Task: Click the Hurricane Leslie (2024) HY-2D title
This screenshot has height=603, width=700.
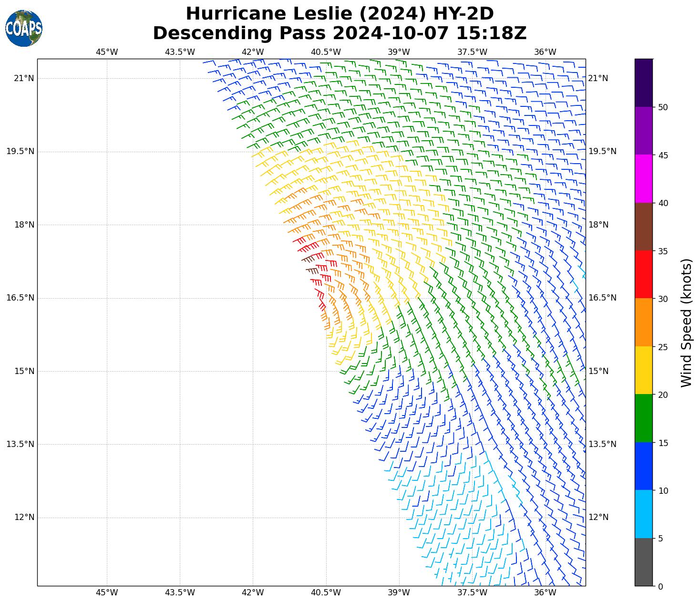Action: pyautogui.click(x=340, y=13)
